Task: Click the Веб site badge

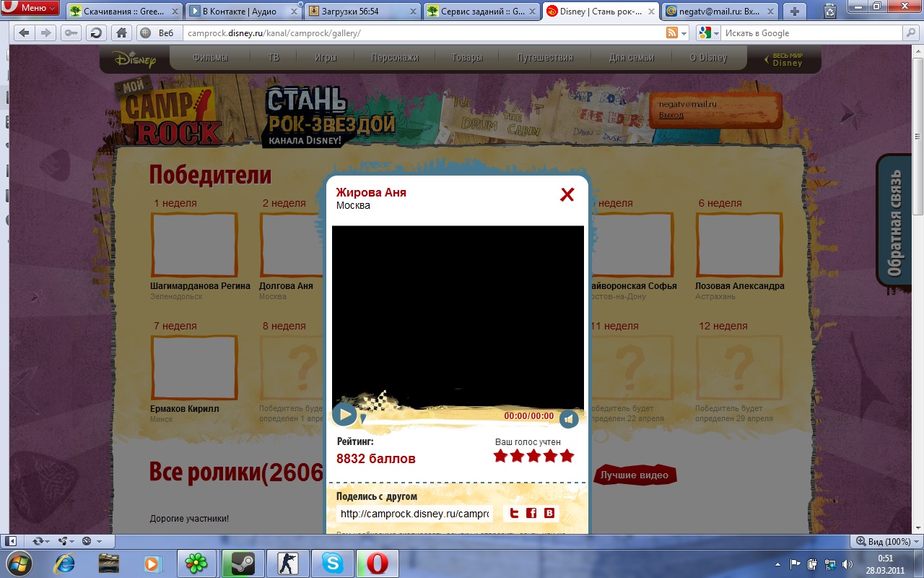Action: (157, 33)
